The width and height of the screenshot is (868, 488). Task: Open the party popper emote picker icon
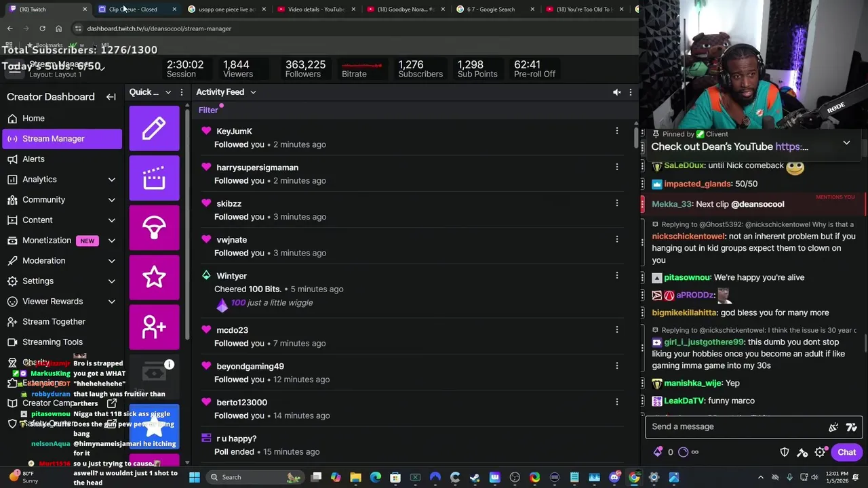833,427
